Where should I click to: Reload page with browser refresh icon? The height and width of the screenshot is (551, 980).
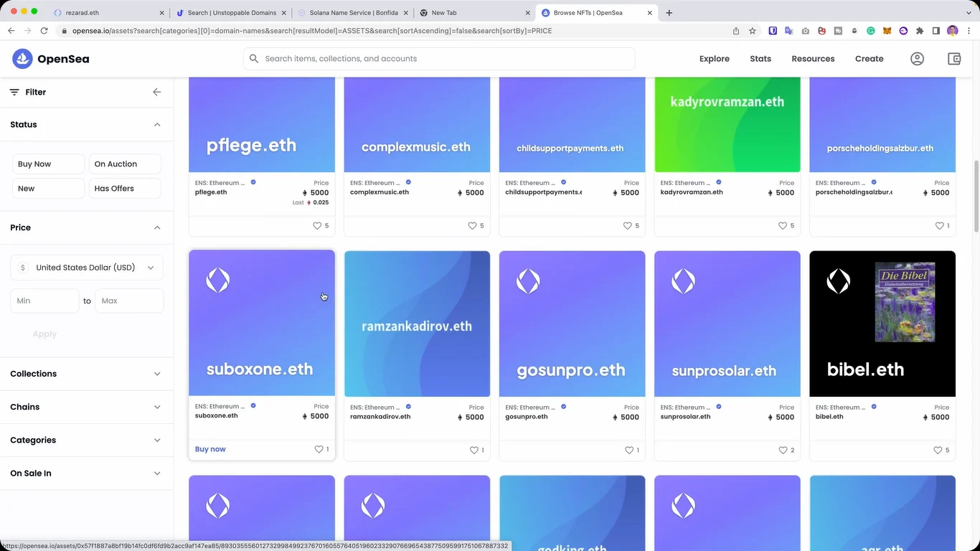point(44,31)
